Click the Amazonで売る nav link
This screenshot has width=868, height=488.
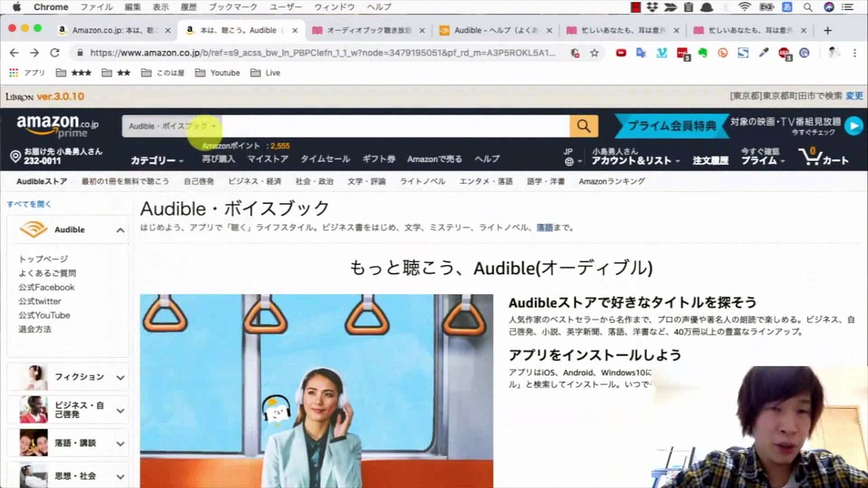435,159
